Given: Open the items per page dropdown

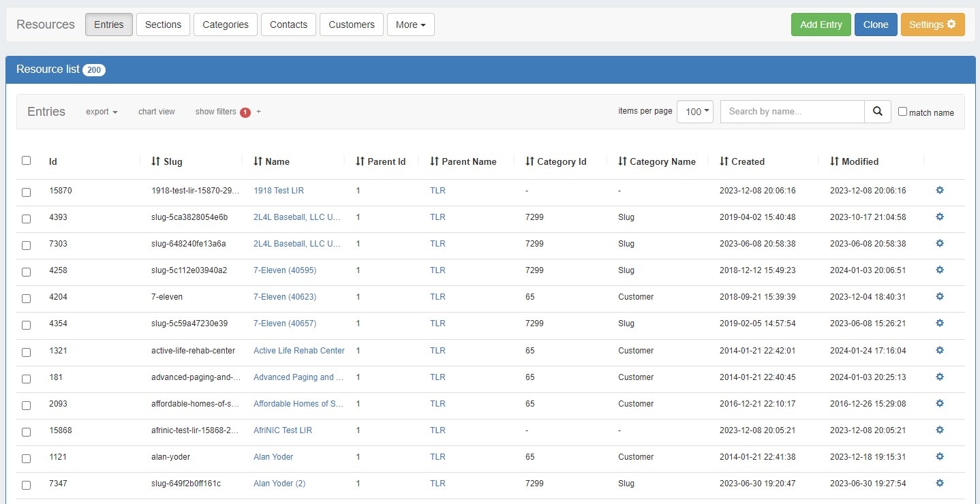Looking at the screenshot, I should click(694, 112).
